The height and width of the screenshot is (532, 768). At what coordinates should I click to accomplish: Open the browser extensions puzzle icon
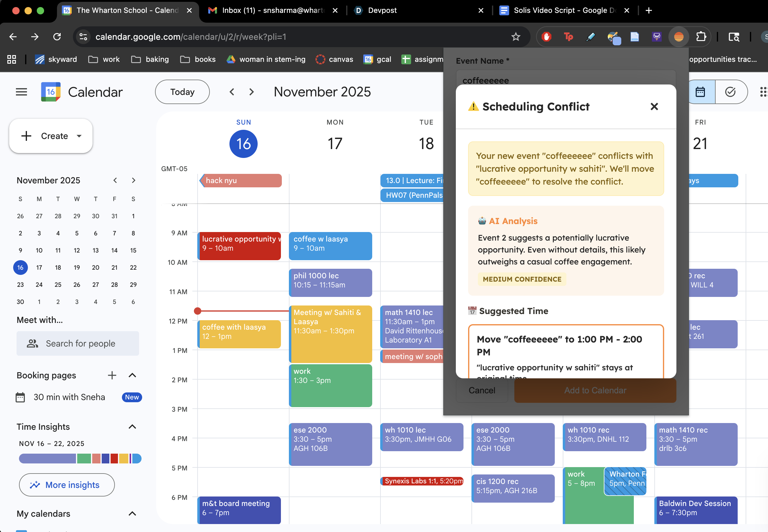pyautogui.click(x=701, y=37)
